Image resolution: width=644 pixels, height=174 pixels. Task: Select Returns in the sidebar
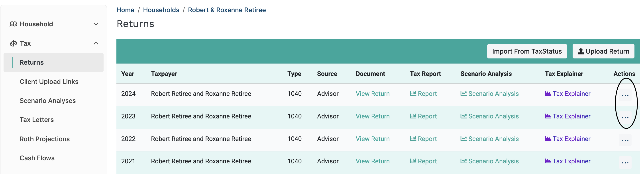(x=32, y=62)
